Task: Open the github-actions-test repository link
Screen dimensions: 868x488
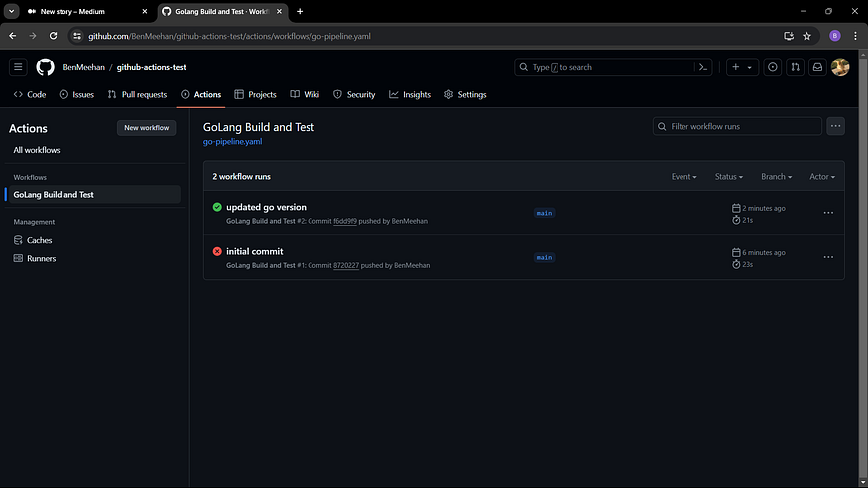Action: [x=151, y=67]
